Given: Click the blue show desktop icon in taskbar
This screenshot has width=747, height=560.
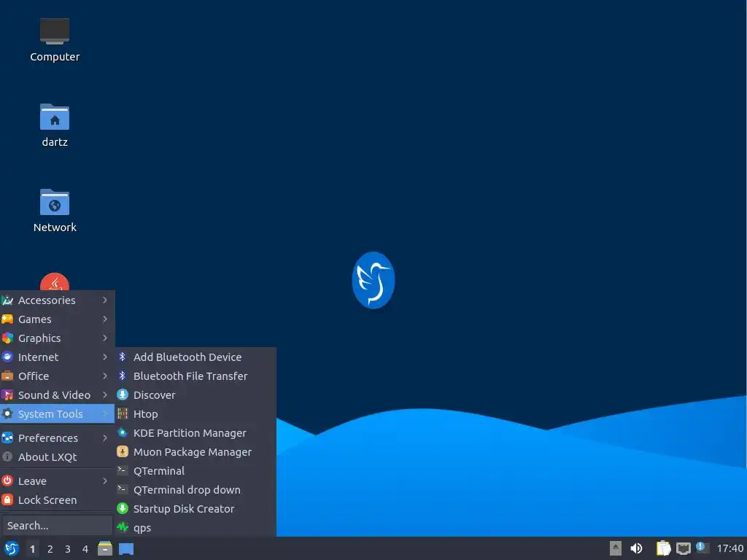Looking at the screenshot, I should [x=126, y=549].
